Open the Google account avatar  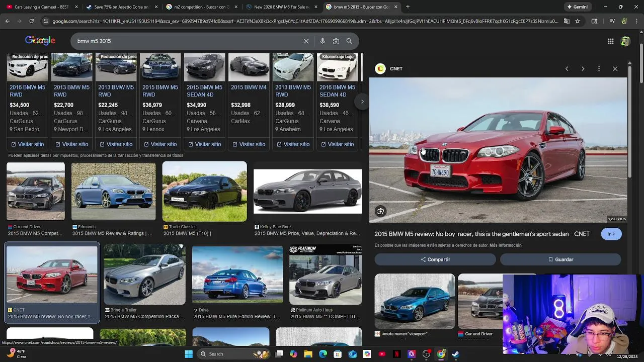point(625,41)
